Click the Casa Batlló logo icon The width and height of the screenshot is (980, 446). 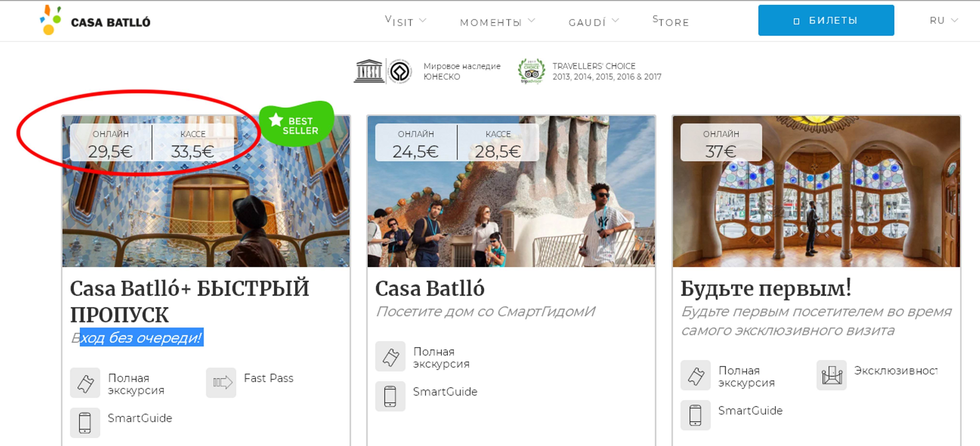tap(50, 20)
